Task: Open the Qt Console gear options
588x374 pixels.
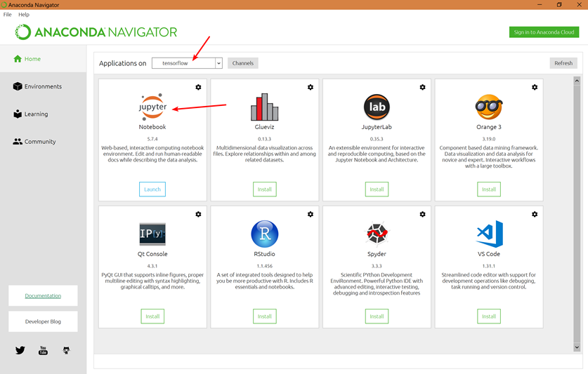Action: (198, 214)
